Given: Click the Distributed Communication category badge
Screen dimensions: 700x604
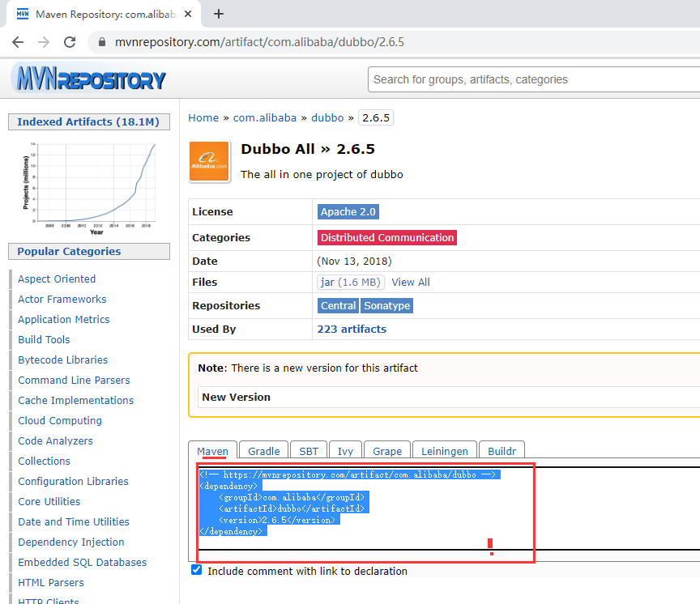Looking at the screenshot, I should pos(387,237).
